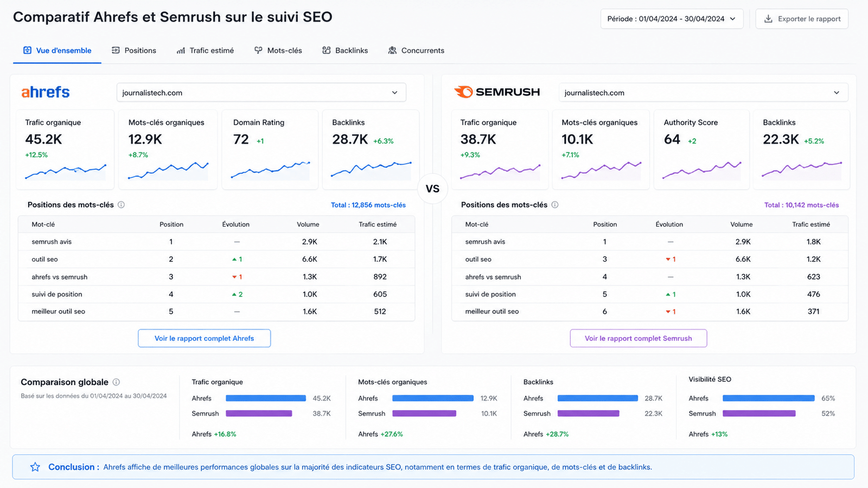Click the Ahrefs Trafic organique 45.2K card
Viewport: 868px width, 488px height.
click(x=65, y=150)
